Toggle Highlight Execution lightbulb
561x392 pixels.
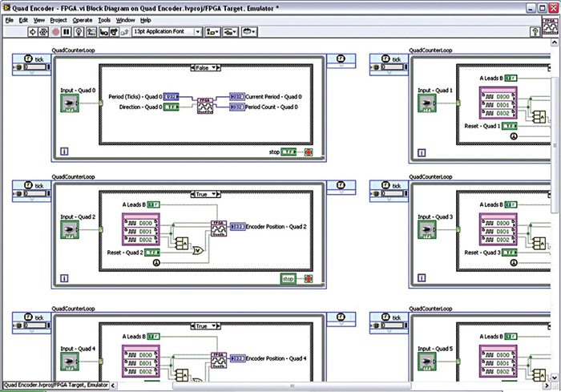(79, 32)
